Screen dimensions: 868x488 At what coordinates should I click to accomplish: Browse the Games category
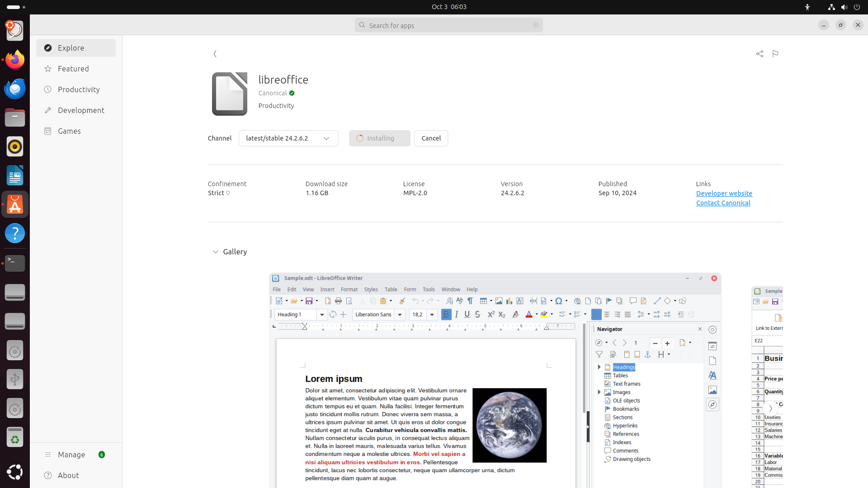(x=76, y=131)
